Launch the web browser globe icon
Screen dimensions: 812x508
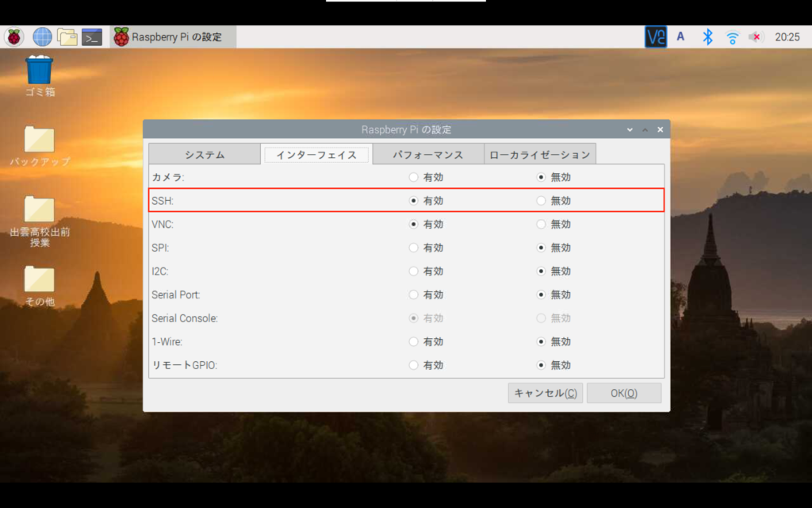pyautogui.click(x=42, y=37)
